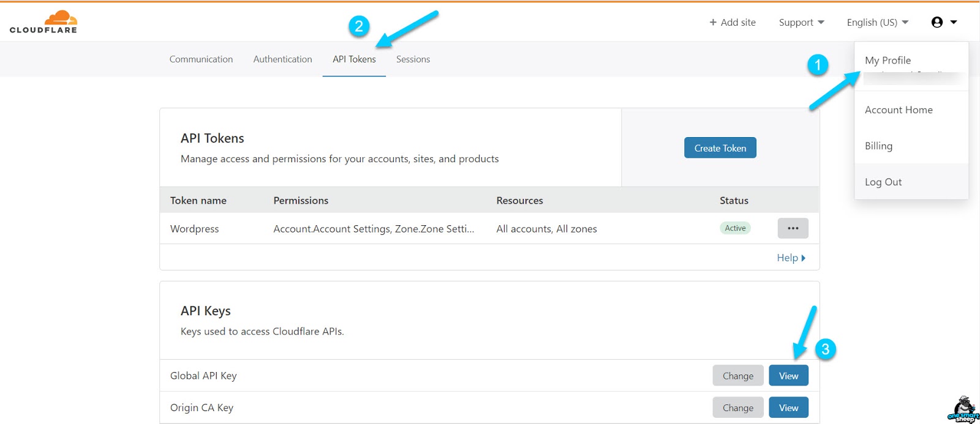The height and width of the screenshot is (424, 980).
Task: Select the Wordpress token name
Action: [x=194, y=229]
